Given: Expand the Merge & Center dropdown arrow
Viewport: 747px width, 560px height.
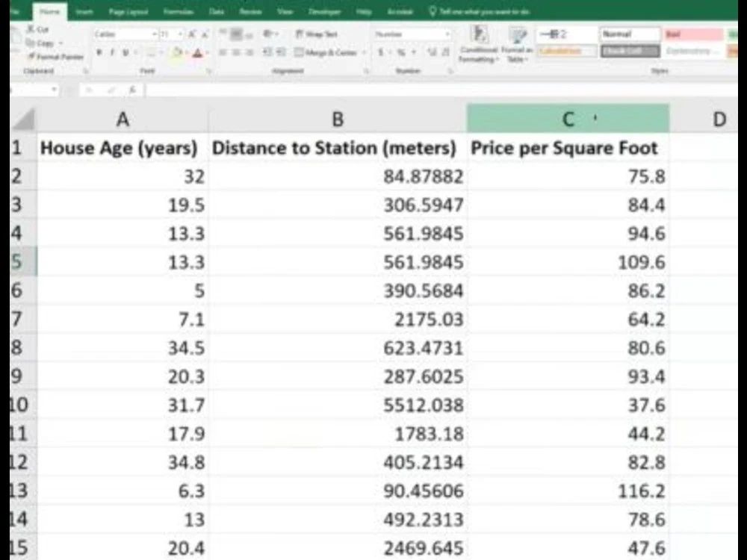Looking at the screenshot, I should pyautogui.click(x=365, y=52).
